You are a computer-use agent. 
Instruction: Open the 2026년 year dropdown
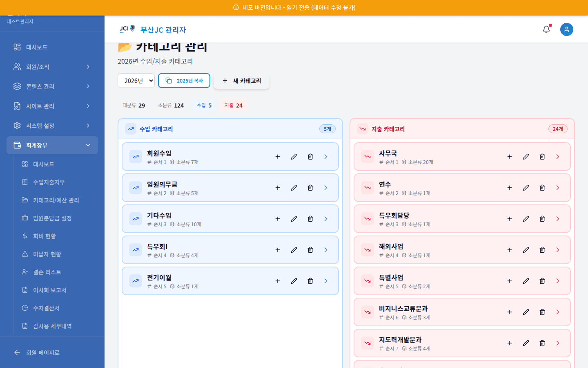[x=136, y=81]
